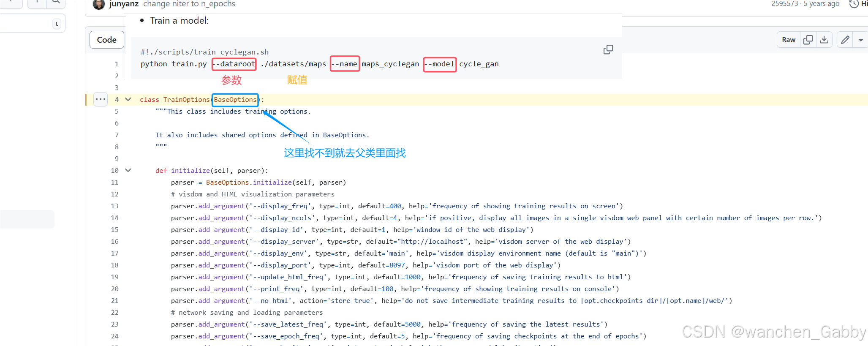Open the junyanz author profile

point(124,4)
